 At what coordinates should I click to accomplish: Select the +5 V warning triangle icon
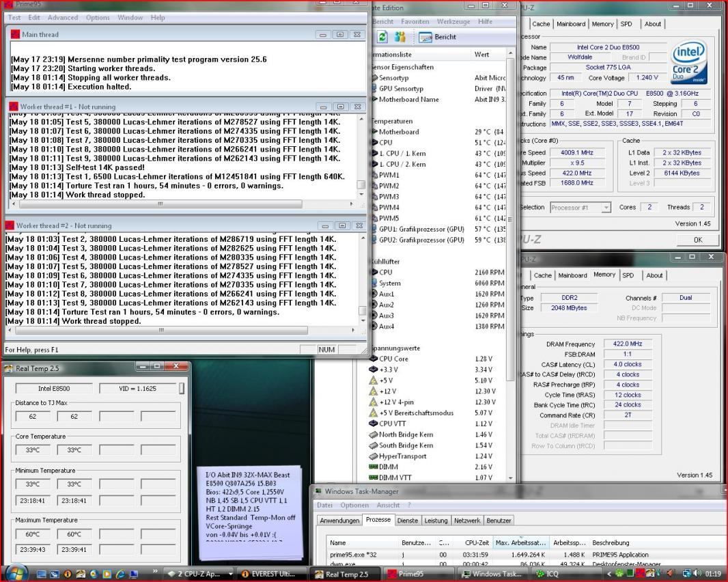(374, 380)
